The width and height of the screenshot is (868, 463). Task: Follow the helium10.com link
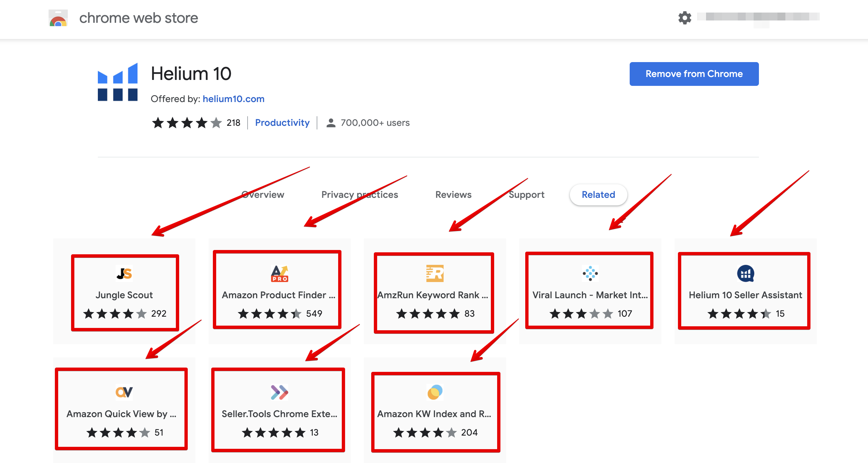click(233, 99)
